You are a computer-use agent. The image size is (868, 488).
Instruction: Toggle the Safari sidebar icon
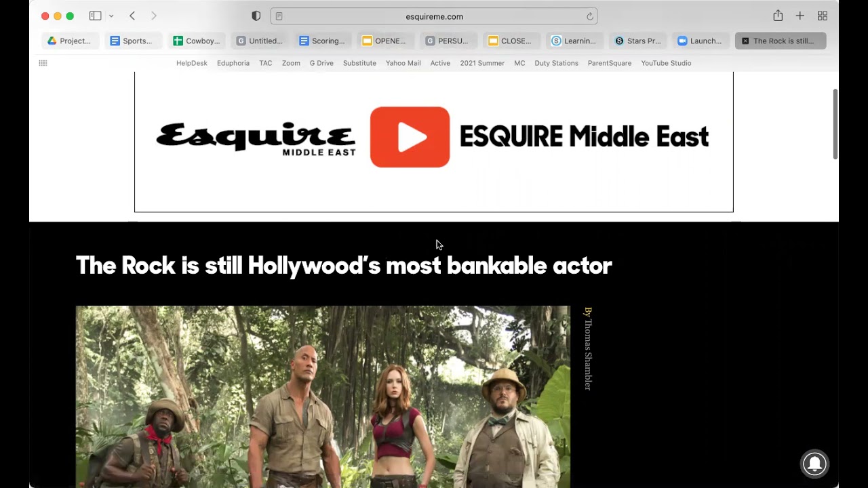95,16
